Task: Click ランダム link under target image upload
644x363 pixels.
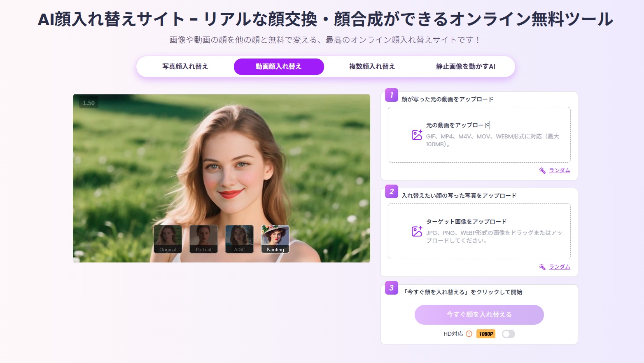Action: coord(559,267)
